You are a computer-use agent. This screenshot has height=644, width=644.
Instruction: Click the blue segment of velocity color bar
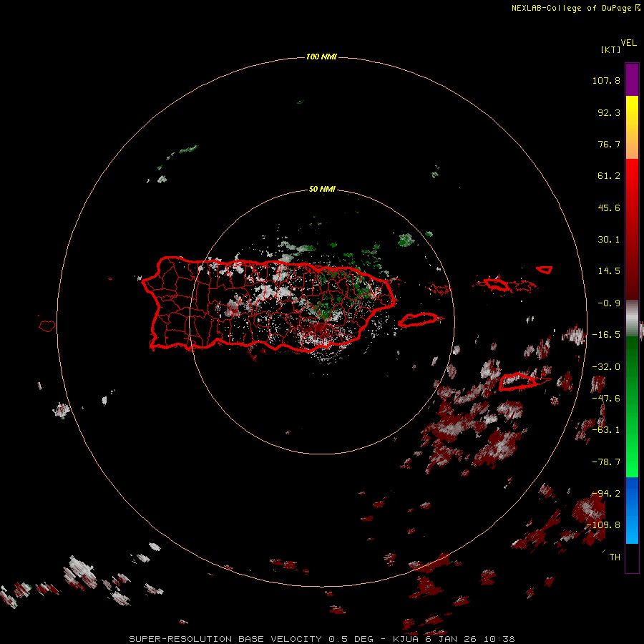(632, 510)
